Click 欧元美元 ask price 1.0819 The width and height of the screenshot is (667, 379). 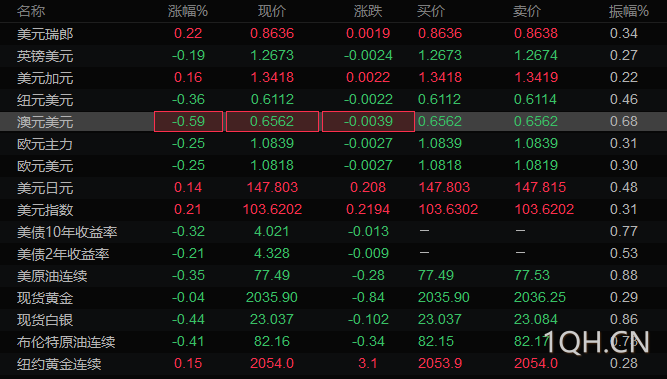click(x=536, y=165)
